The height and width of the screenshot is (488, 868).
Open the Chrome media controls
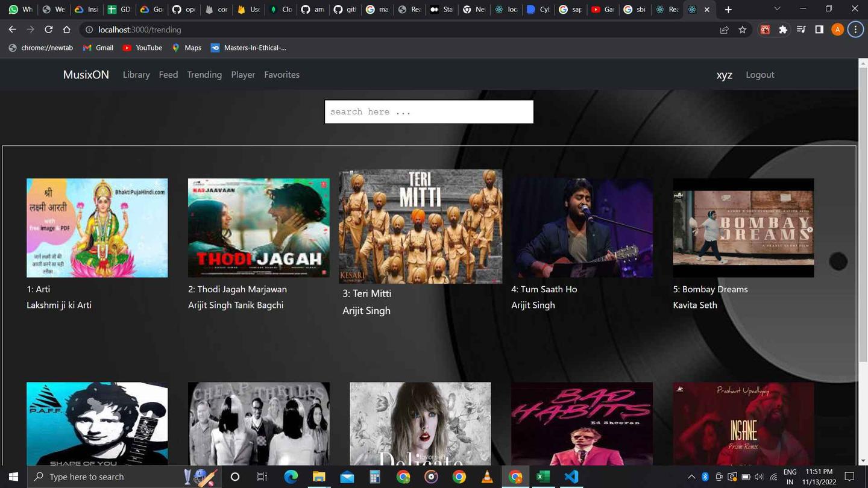[801, 30]
